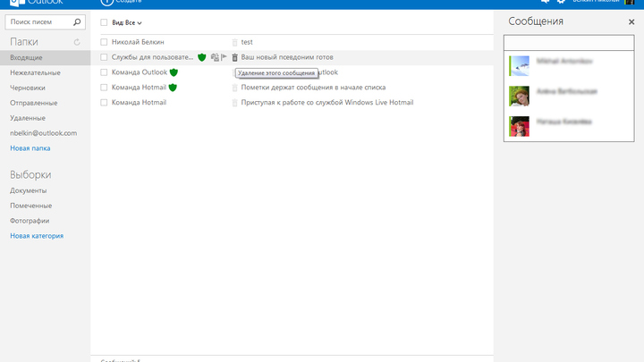Click the Сообщения panel title
The image size is (644, 362).
pos(536,21)
